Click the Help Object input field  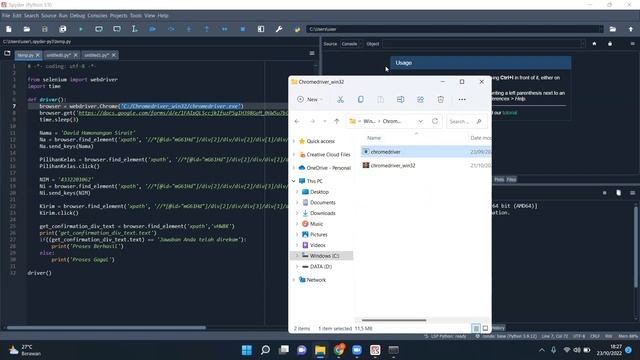(x=484, y=44)
